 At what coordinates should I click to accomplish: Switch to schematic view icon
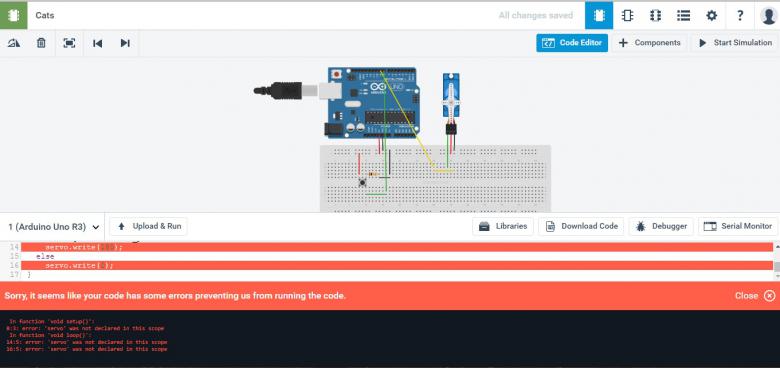pyautogui.click(x=627, y=15)
